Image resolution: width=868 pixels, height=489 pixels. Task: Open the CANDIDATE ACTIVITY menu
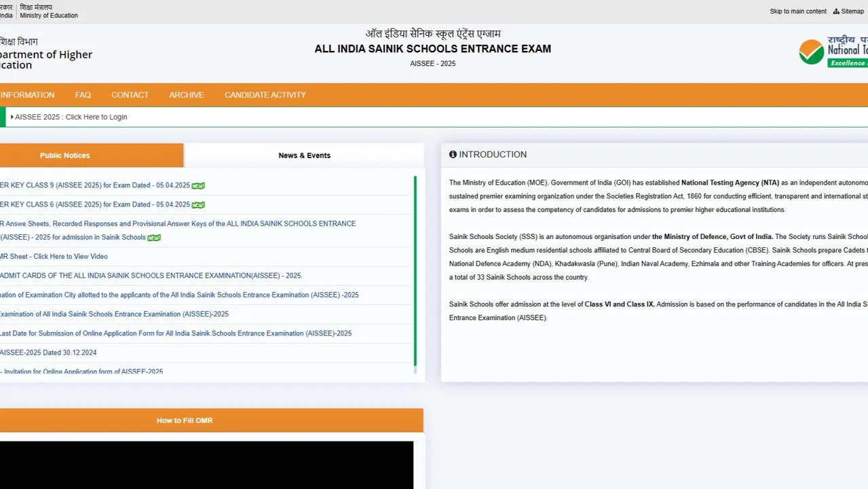point(265,95)
